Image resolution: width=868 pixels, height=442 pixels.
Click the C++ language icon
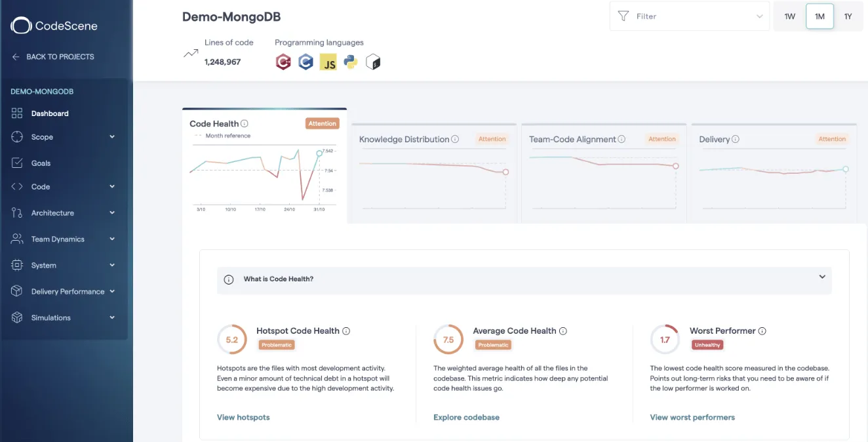[283, 62]
